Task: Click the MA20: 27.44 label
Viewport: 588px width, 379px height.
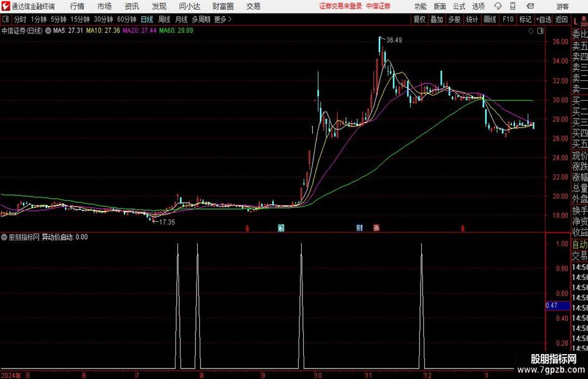Action: pos(139,30)
